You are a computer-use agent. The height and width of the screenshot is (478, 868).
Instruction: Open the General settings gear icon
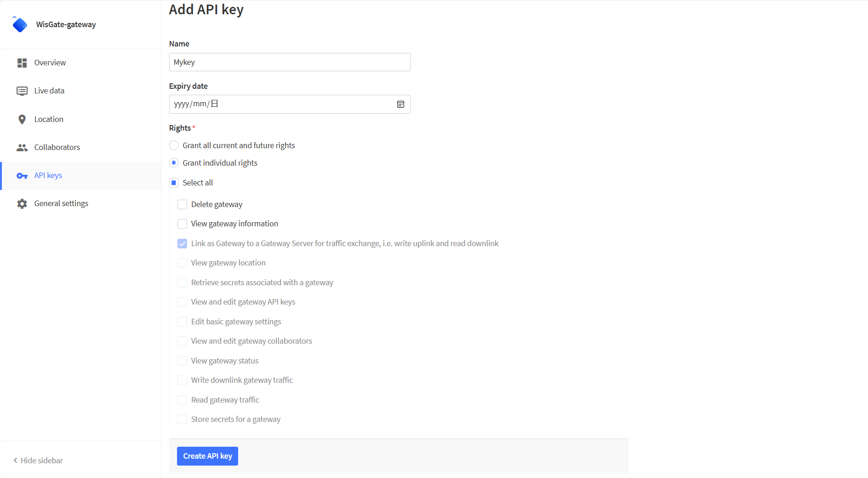(22, 204)
